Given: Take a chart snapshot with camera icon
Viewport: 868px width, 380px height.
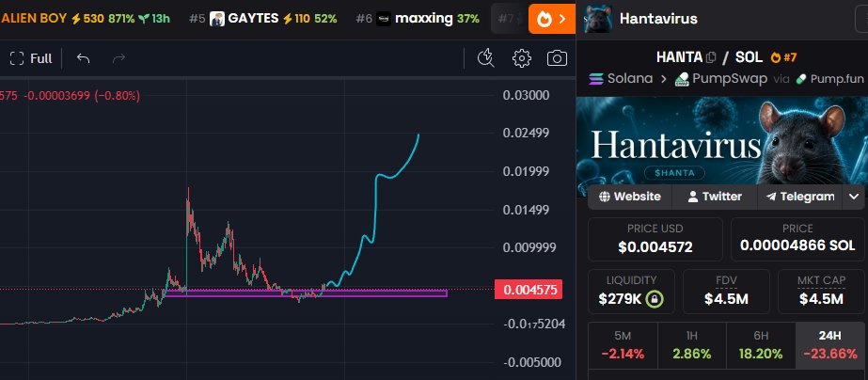Looking at the screenshot, I should [x=557, y=58].
